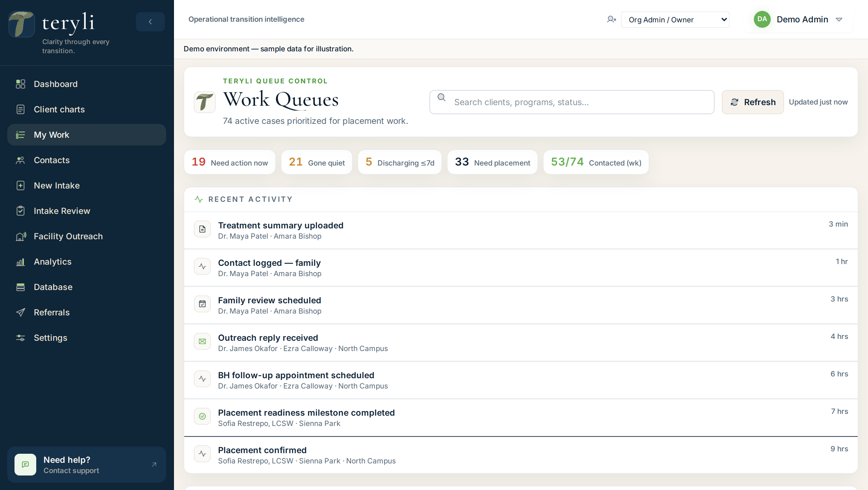Select the 53/74 Contacted (wk) chip

pyautogui.click(x=596, y=162)
